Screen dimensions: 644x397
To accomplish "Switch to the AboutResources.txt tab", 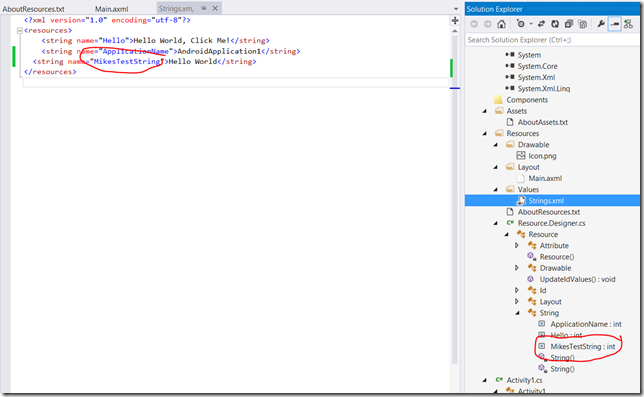I will pyautogui.click(x=33, y=9).
